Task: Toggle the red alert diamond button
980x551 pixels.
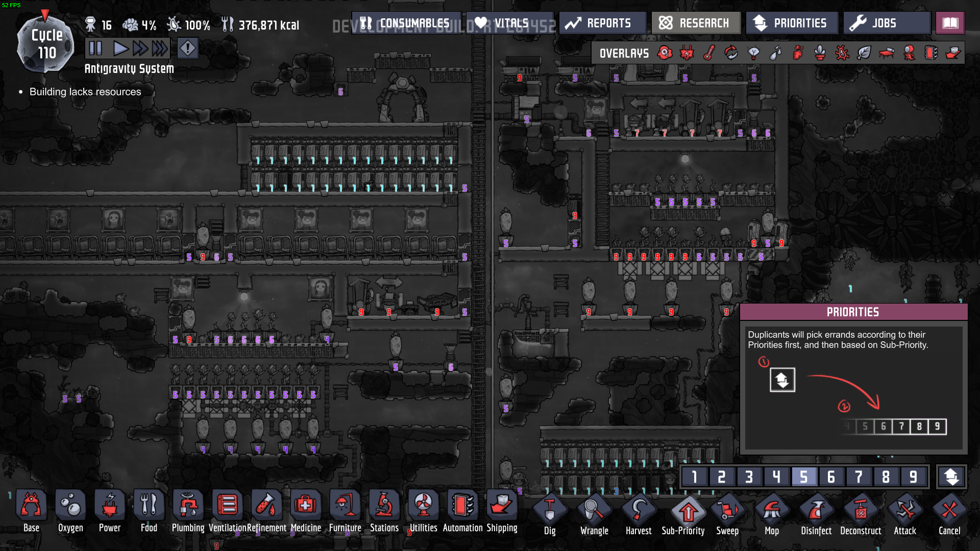Action: [188, 49]
